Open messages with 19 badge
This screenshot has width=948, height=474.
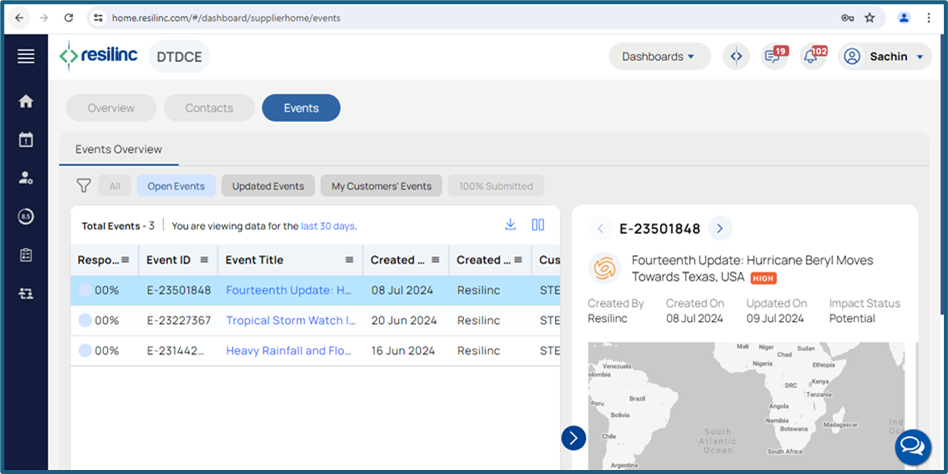coord(774,56)
